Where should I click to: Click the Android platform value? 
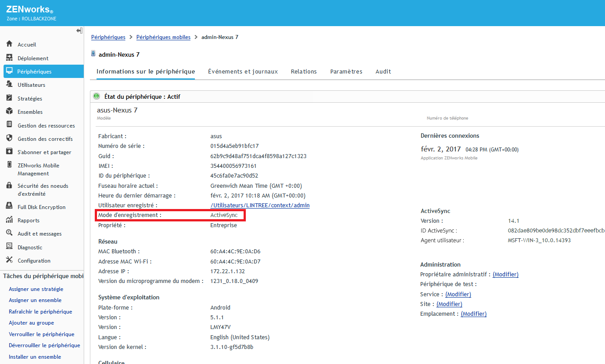pos(220,308)
